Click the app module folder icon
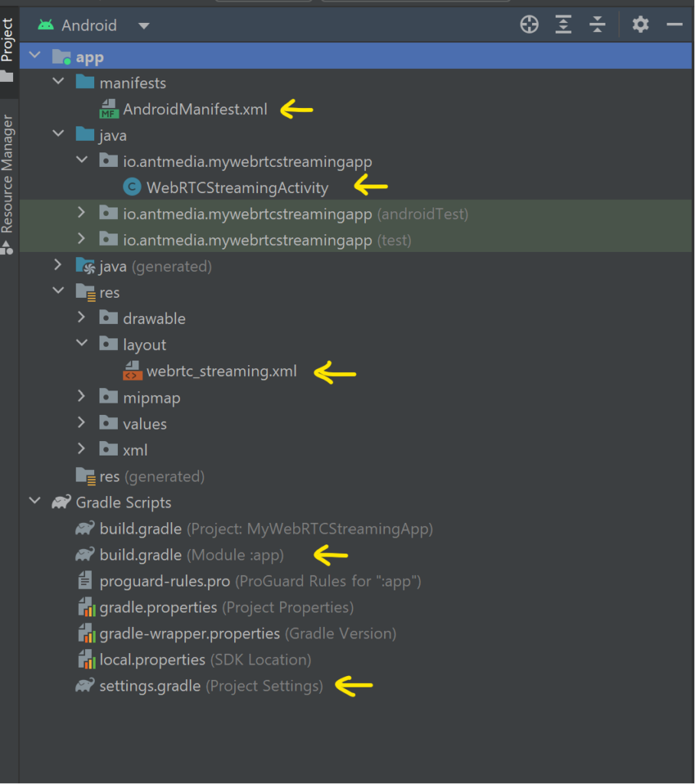Image resolution: width=695 pixels, height=784 pixels. pyautogui.click(x=61, y=57)
